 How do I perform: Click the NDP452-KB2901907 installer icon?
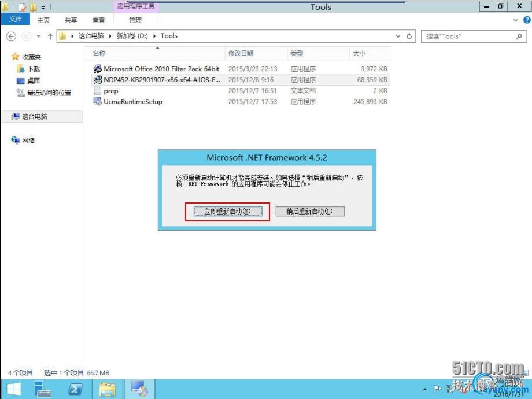pyautogui.click(x=97, y=80)
